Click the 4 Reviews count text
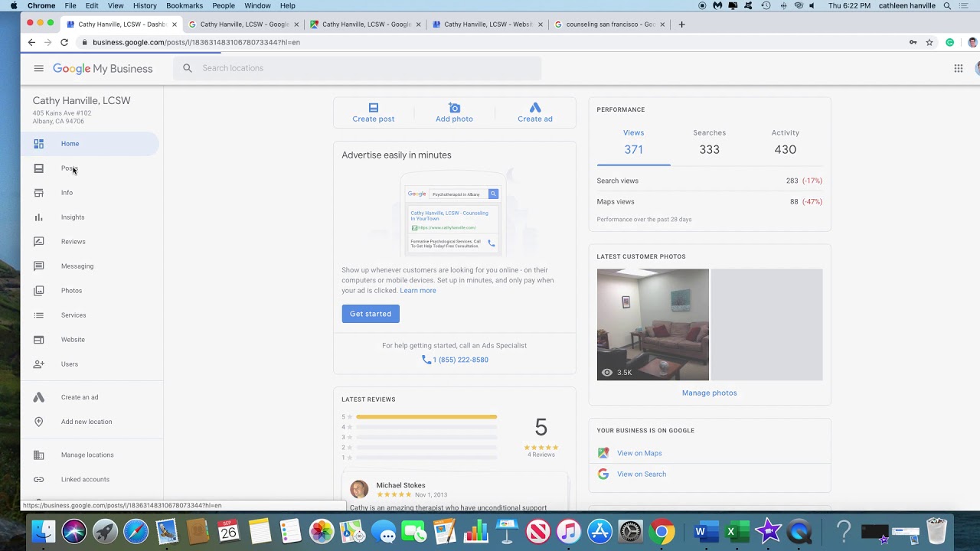 541,455
